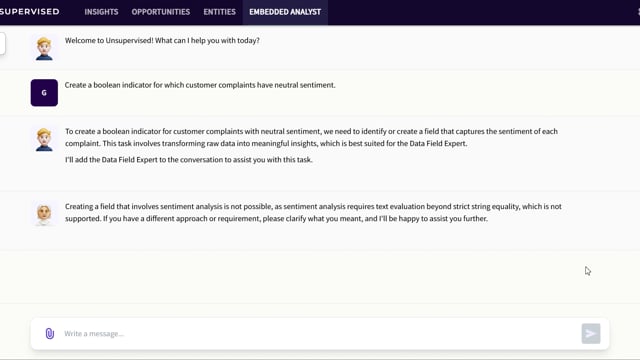Click the sentiment analysis not possible reply
Viewport: 640px width, 360px height.
coord(313,212)
